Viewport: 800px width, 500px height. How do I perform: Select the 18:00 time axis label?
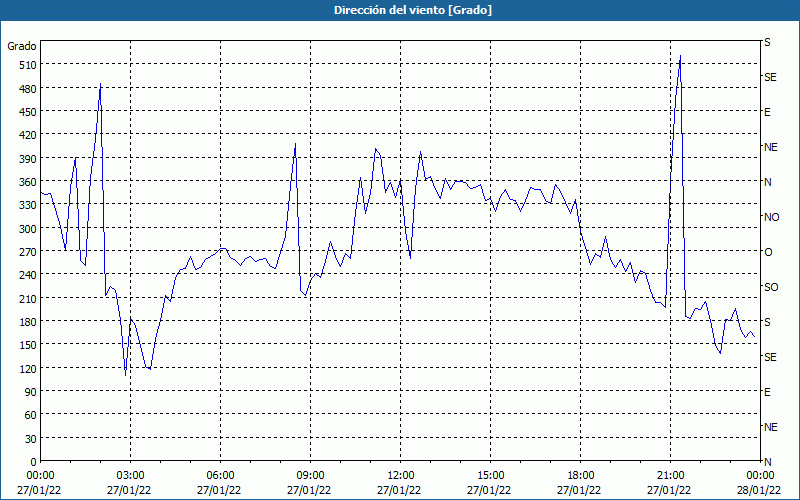pos(580,476)
